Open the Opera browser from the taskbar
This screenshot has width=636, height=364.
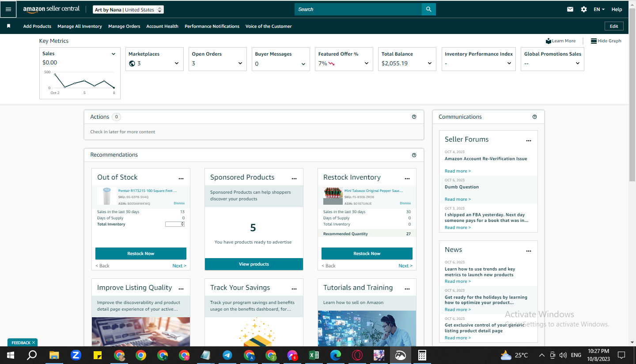point(357,355)
